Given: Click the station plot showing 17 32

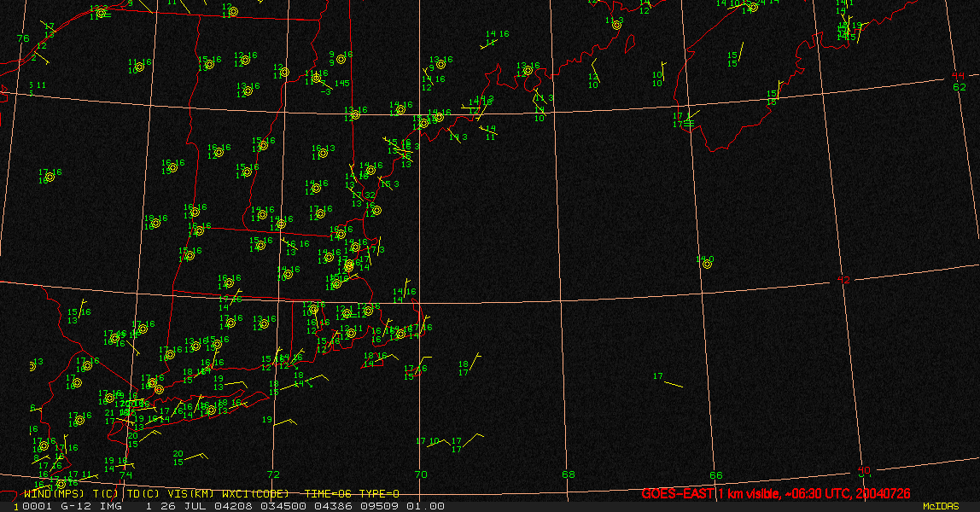Looking at the screenshot, I should click(x=363, y=195).
